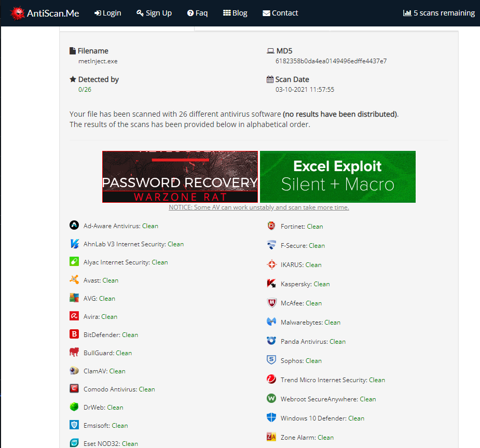Click the Scan Date calendar icon
This screenshot has height=448, width=480.
[270, 79]
